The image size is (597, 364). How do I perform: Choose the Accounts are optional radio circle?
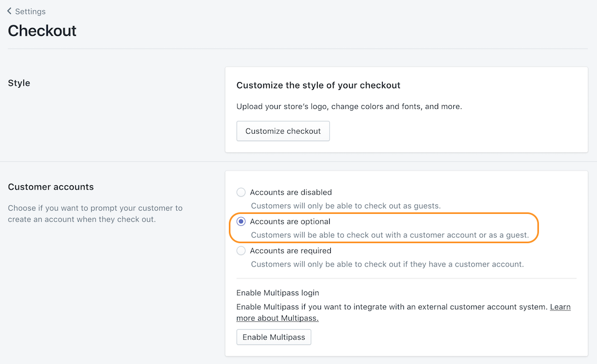(x=241, y=222)
